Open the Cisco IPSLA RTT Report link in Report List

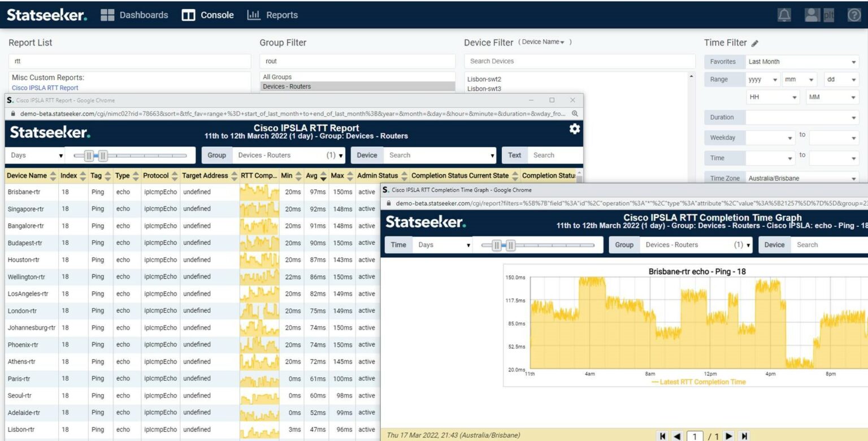coord(45,88)
